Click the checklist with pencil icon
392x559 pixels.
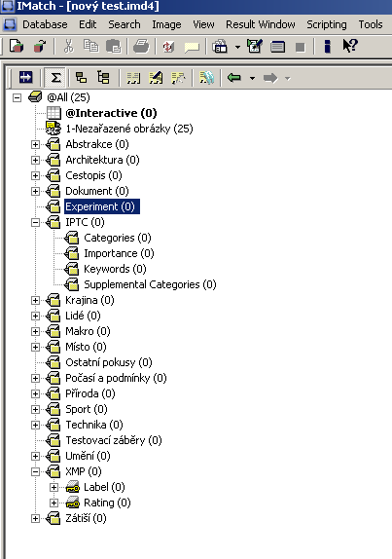(255, 47)
